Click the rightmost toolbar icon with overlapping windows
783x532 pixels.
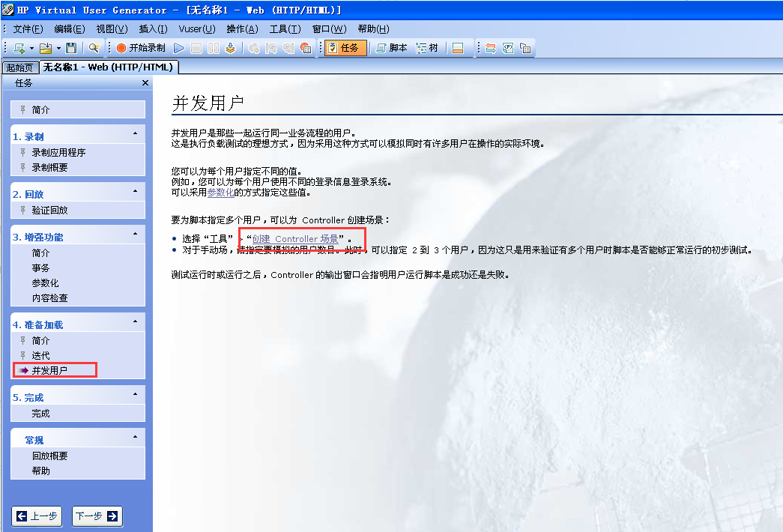pyautogui.click(x=525, y=48)
